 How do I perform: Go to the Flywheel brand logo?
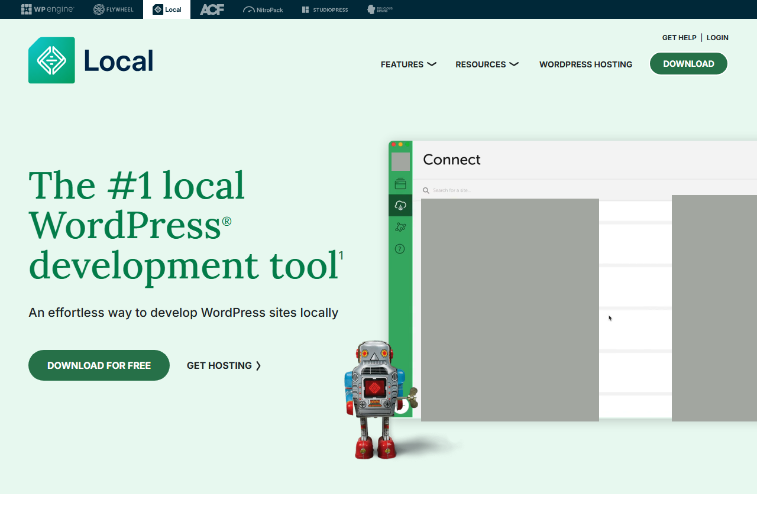pos(114,9)
